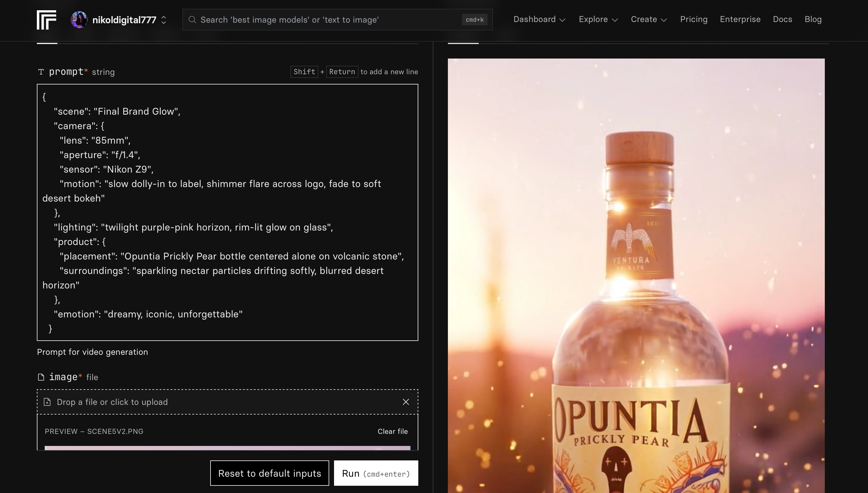Click the Return key hint badge

click(x=342, y=72)
